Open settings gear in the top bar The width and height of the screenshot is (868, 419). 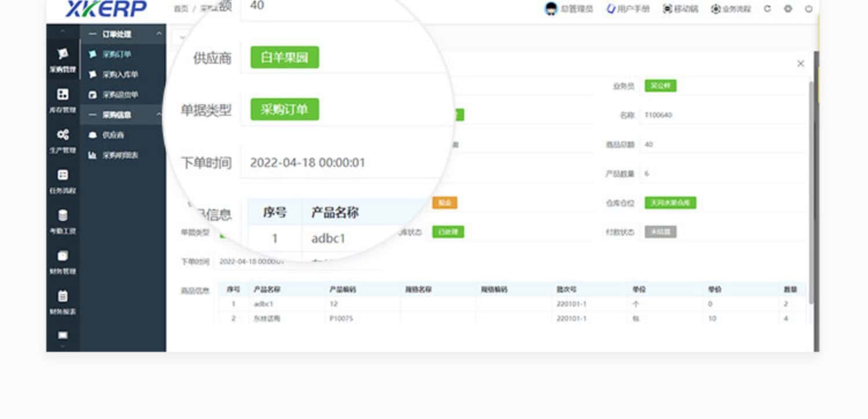(x=788, y=9)
